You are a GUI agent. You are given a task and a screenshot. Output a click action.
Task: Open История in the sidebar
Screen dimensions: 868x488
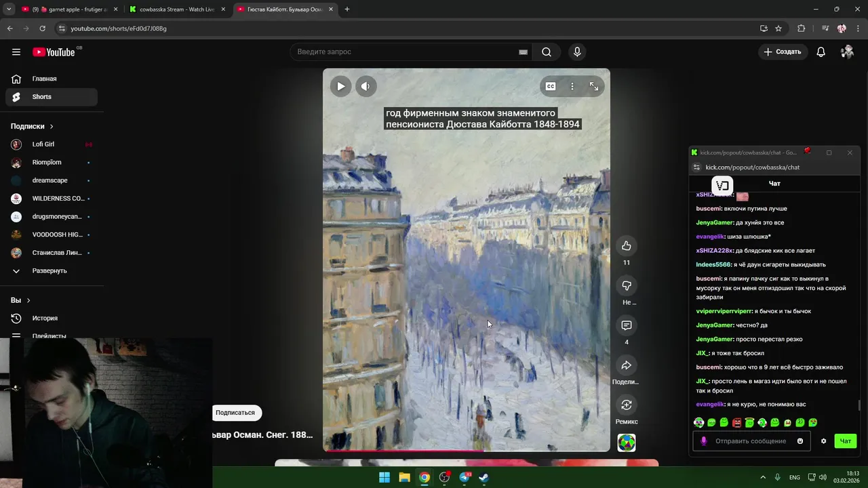pyautogui.click(x=52, y=319)
